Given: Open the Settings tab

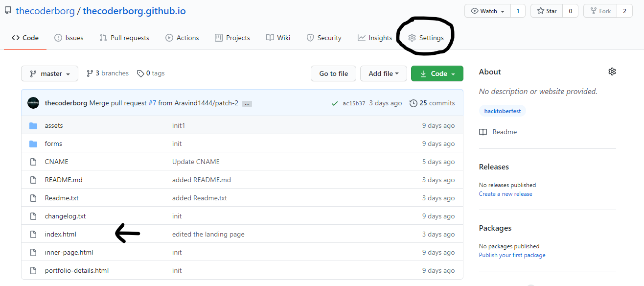Looking at the screenshot, I should point(426,38).
